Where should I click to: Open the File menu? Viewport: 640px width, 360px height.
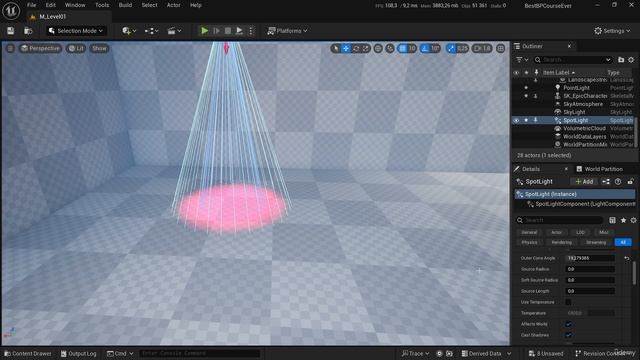[x=31, y=5]
